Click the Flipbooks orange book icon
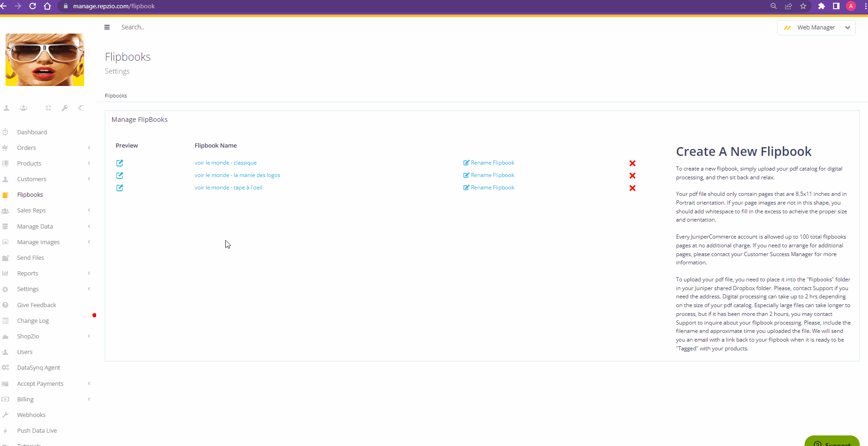Image resolution: width=868 pixels, height=446 pixels. coord(6,195)
